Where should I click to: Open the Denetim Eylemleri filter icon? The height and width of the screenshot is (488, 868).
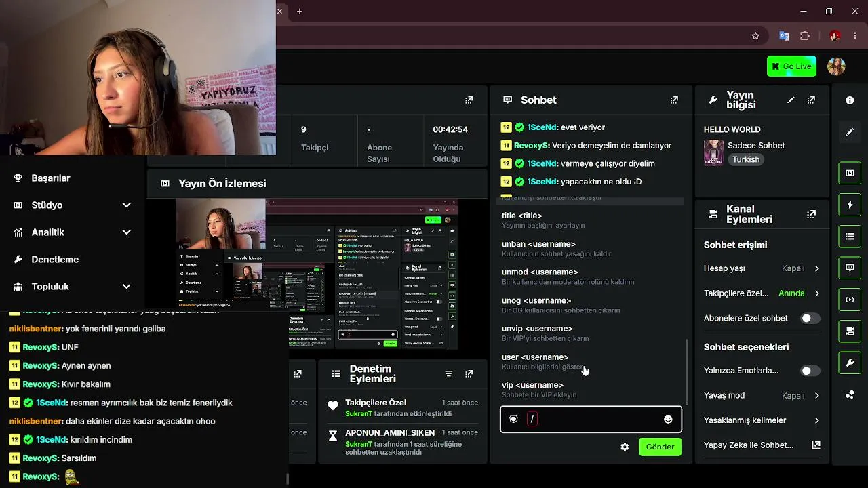(448, 373)
